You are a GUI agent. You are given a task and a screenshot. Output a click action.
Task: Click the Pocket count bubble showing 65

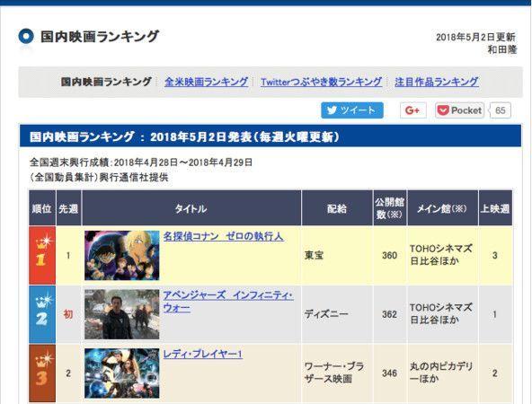click(500, 110)
